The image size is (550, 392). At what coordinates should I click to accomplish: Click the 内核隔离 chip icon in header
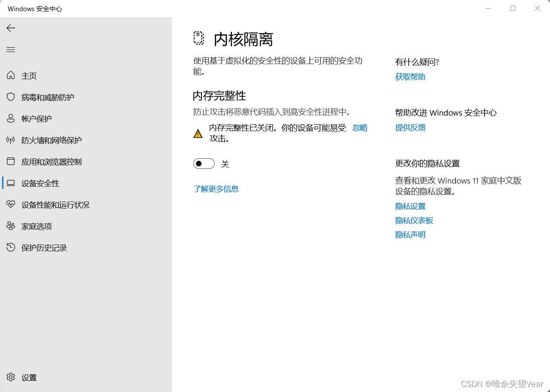(199, 38)
